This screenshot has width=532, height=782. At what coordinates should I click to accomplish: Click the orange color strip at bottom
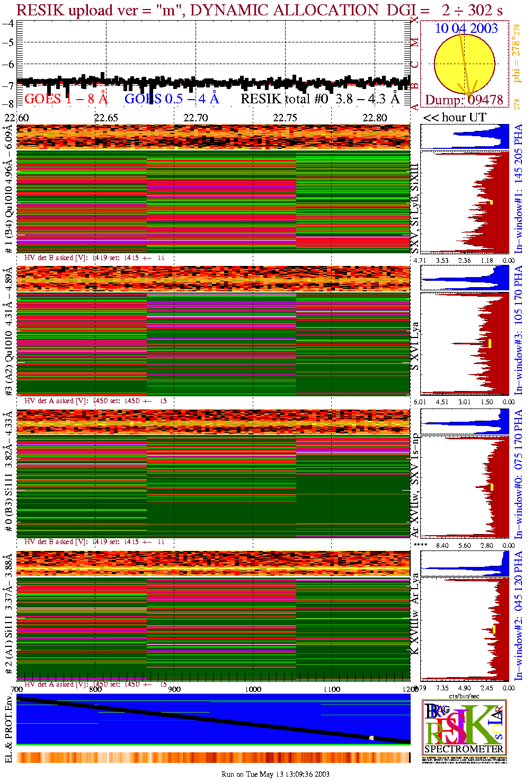[213, 757]
